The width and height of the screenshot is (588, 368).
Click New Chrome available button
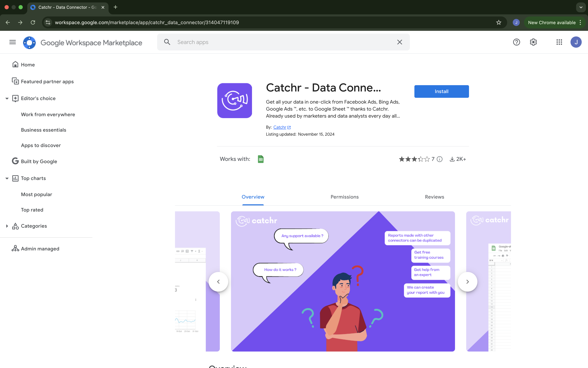(x=552, y=22)
